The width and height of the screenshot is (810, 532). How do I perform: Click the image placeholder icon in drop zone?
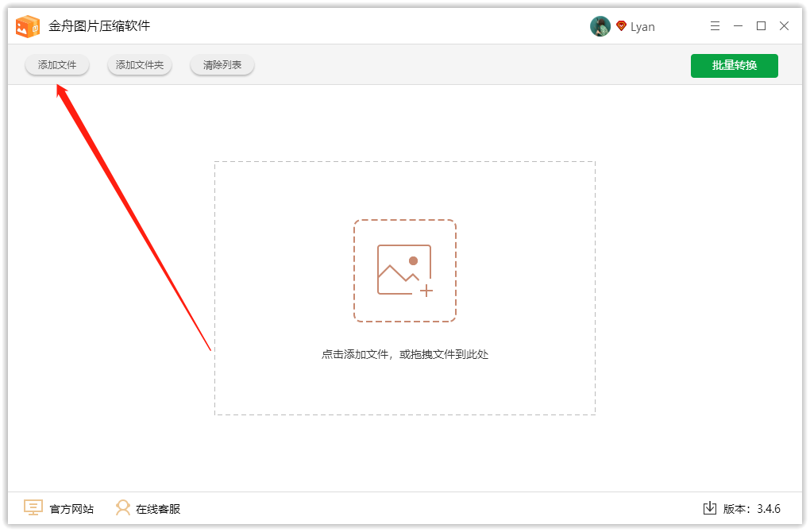[x=405, y=270]
